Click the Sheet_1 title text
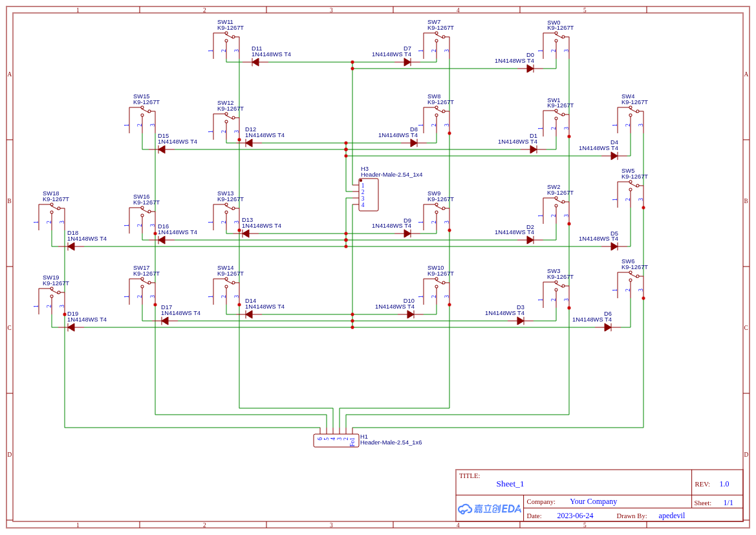756x535 pixels. tap(510, 483)
